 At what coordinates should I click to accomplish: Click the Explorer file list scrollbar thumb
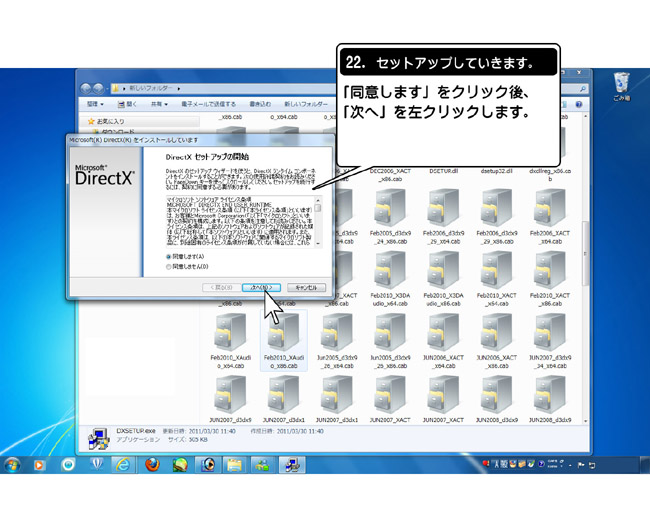(x=585, y=253)
